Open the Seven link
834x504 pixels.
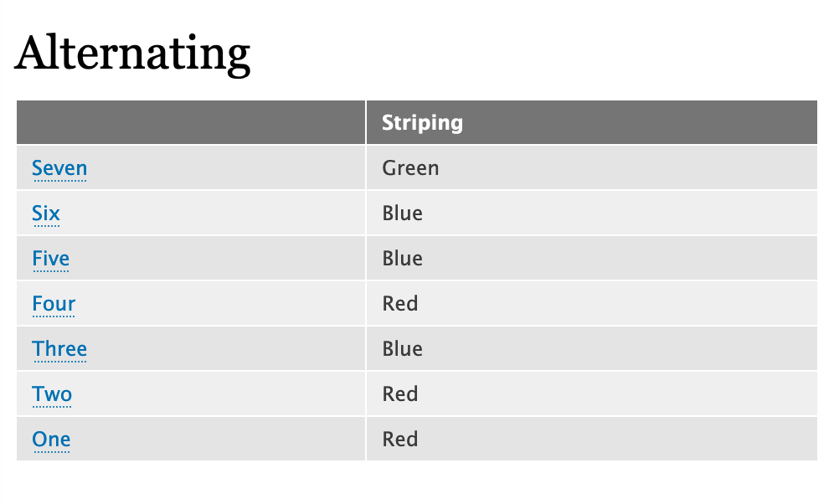point(59,167)
